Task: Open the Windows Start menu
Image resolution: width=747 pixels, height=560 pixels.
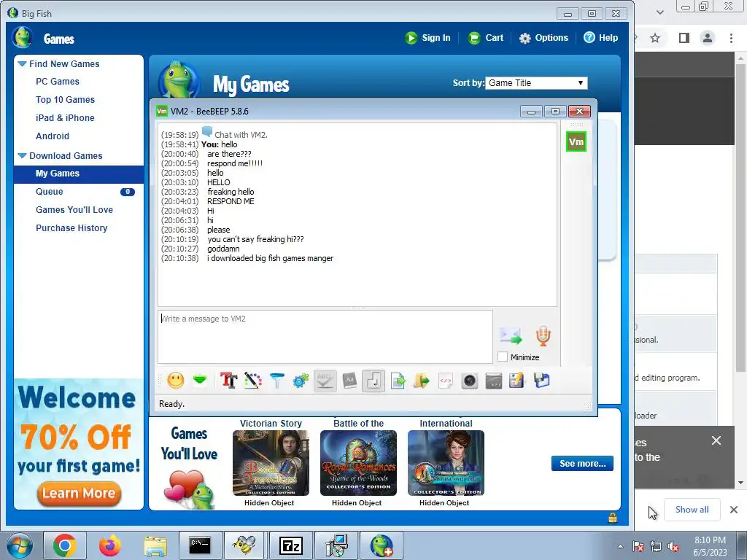Action: point(20,545)
